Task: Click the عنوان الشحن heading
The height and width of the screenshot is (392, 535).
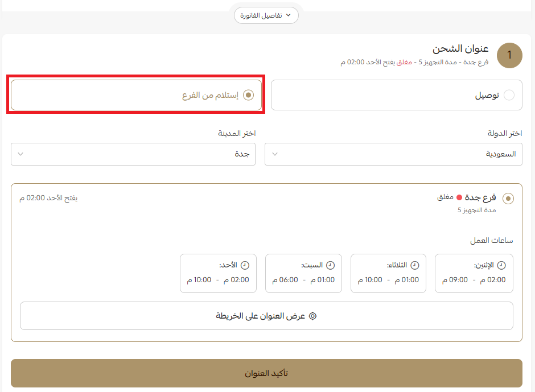Action: (x=460, y=49)
